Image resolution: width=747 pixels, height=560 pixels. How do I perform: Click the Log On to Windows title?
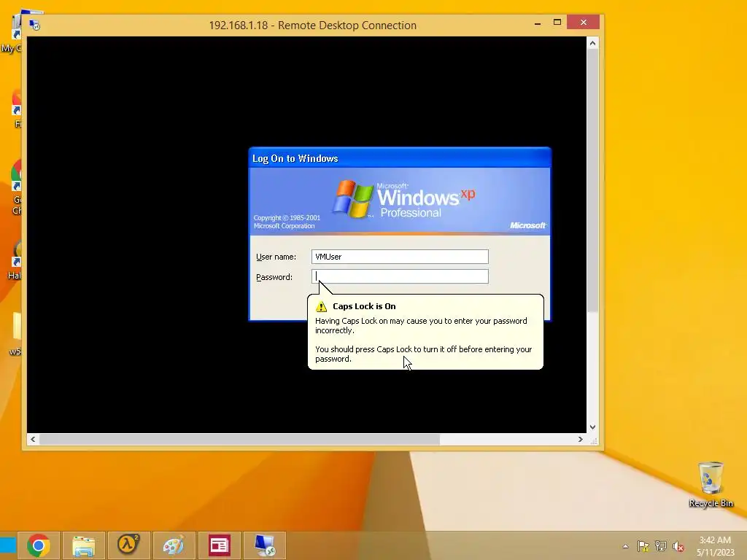pyautogui.click(x=295, y=158)
